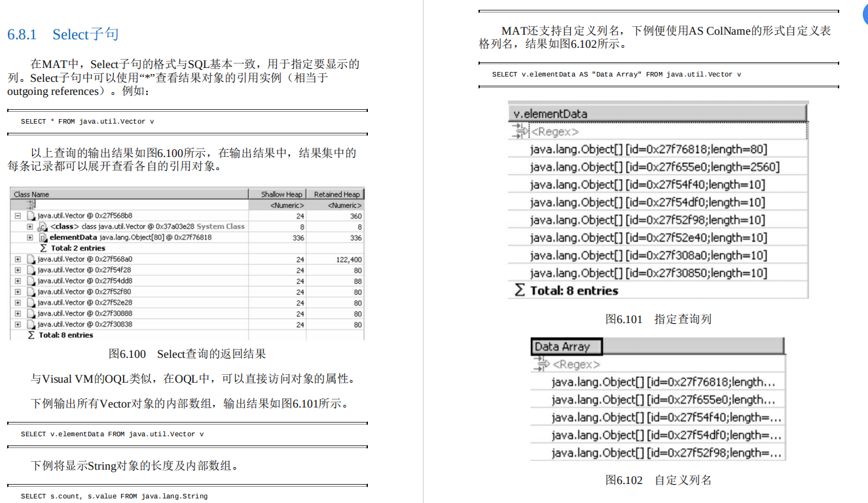
Task: Select row id=0x27f30850;length=10
Action: (658, 273)
